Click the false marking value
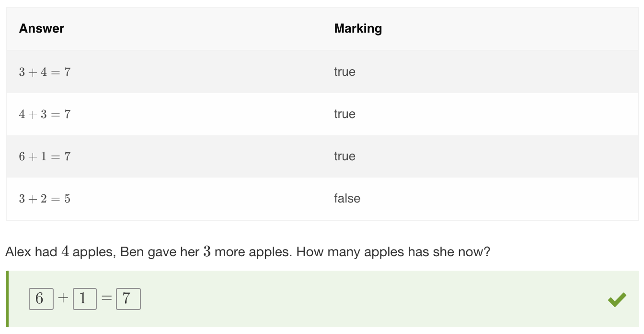The image size is (644, 334). click(347, 198)
